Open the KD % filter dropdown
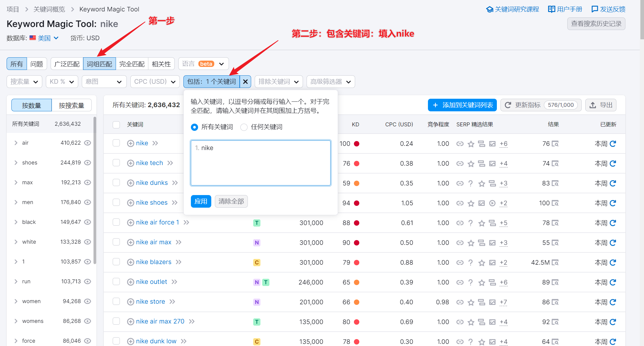Image resolution: width=644 pixels, height=346 pixels. click(62, 82)
